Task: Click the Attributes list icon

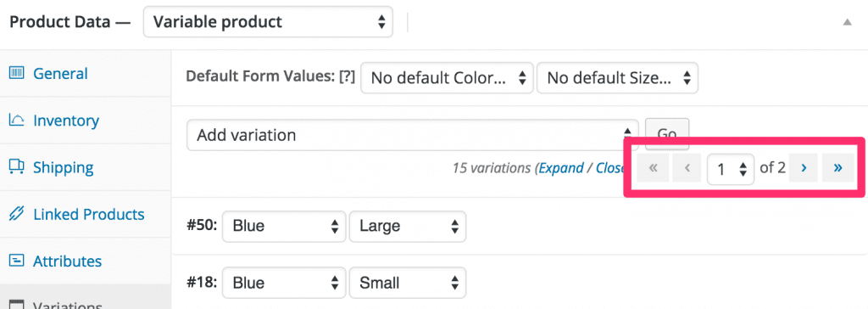Action: pos(17,261)
